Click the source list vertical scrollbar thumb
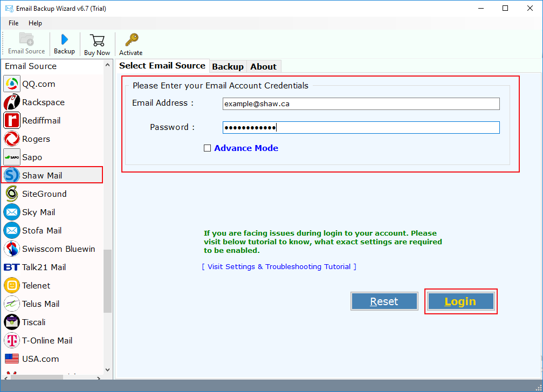This screenshot has height=392, width=543. [x=107, y=281]
